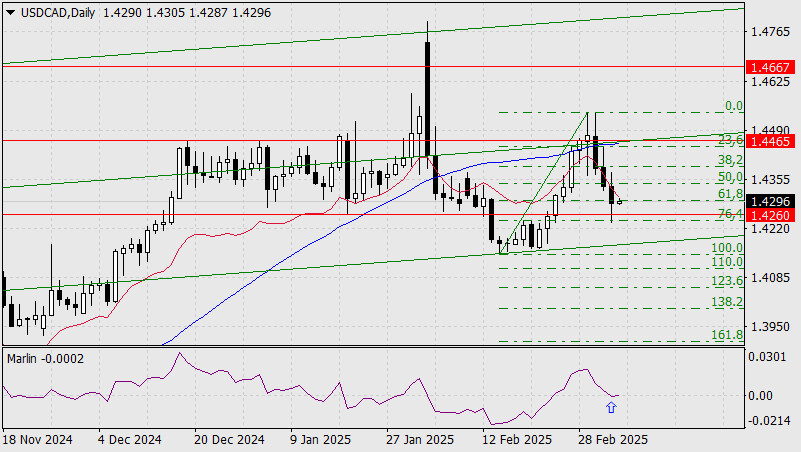Select the 9 Jan 2025 date label

[x=320, y=440]
